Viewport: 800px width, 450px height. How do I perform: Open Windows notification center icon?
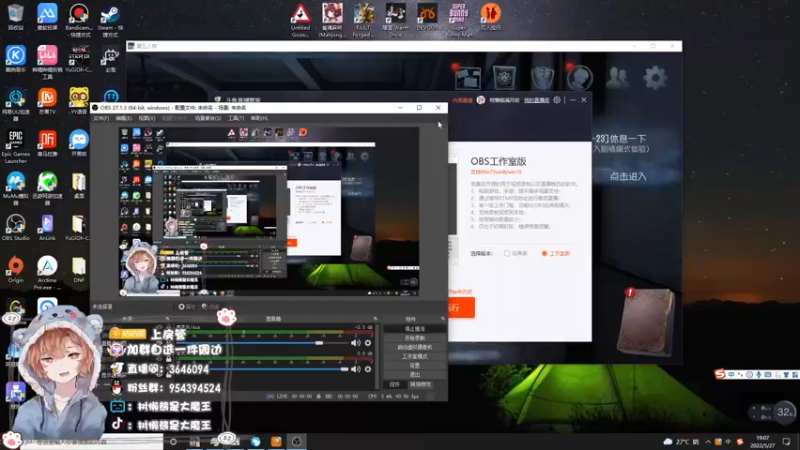pyautogui.click(x=786, y=441)
